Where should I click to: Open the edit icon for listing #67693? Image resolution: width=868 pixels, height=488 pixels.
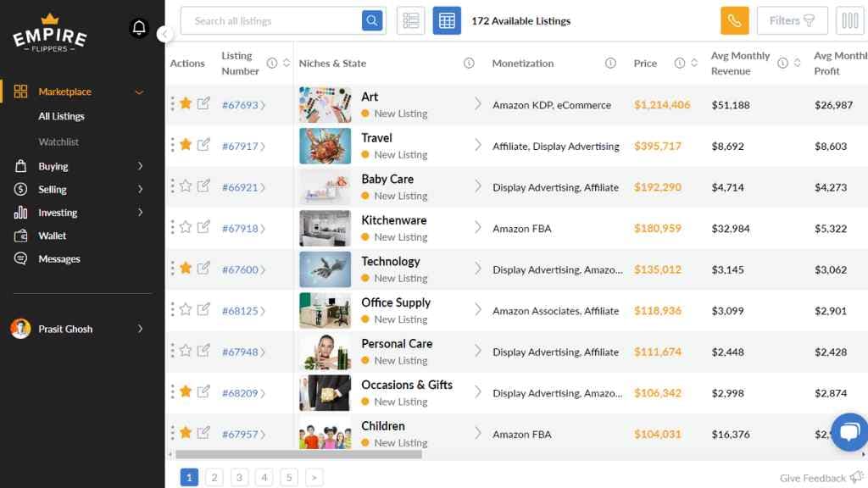coord(203,104)
